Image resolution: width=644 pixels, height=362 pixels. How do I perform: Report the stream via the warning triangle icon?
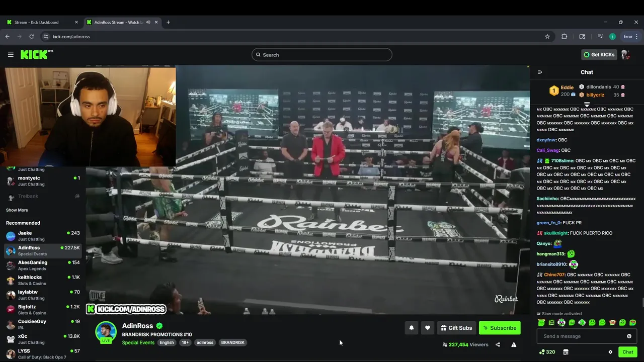514,345
